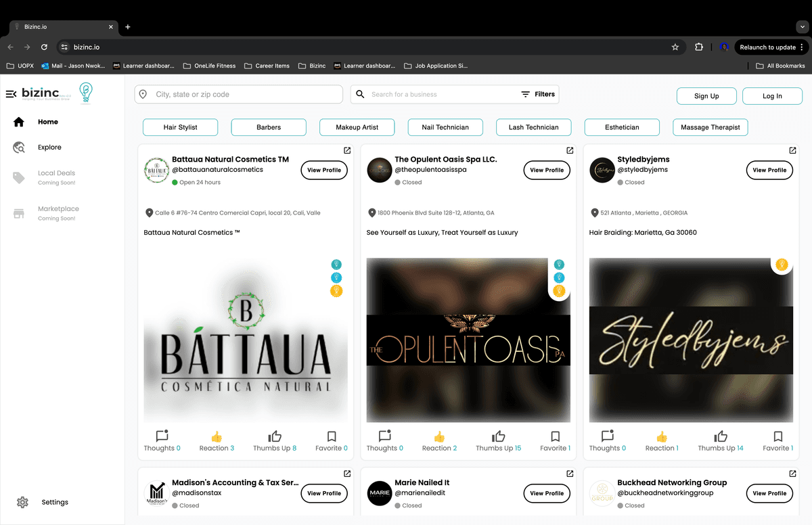Viewport: 812px width, 525px height.
Task: Open Buckhead Networking Group external link icon
Action: [x=792, y=474]
